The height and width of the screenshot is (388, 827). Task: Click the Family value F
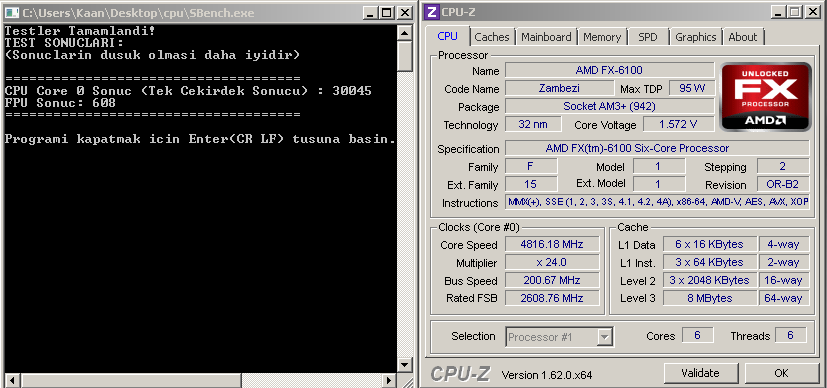531,167
